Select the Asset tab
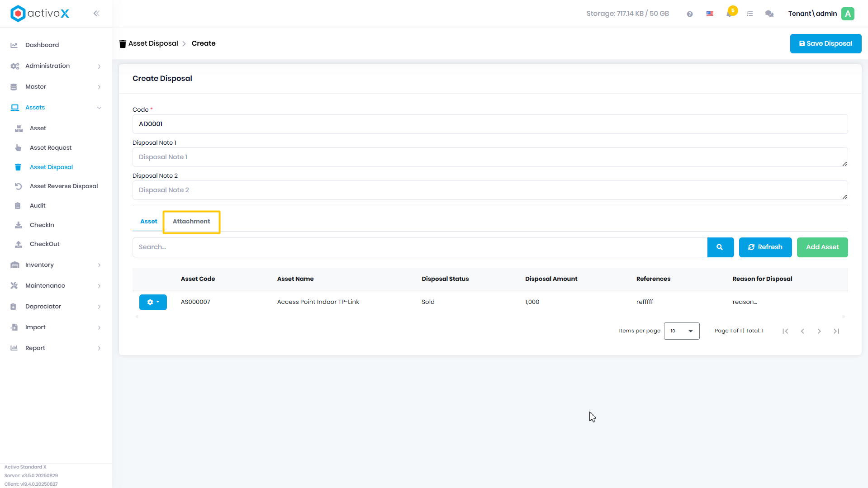This screenshot has width=868, height=488. point(149,222)
